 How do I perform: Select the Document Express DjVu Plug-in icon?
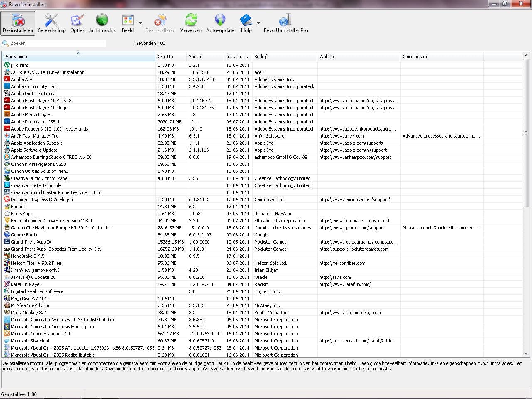[7, 199]
